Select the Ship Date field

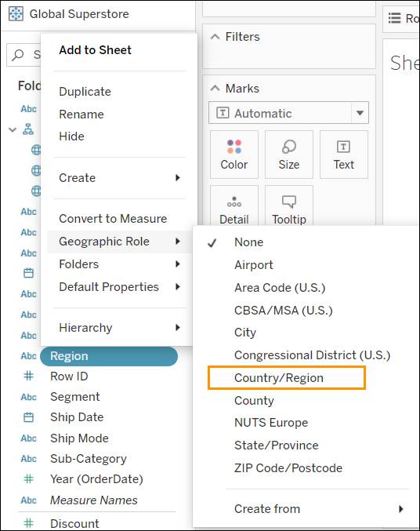(77, 417)
